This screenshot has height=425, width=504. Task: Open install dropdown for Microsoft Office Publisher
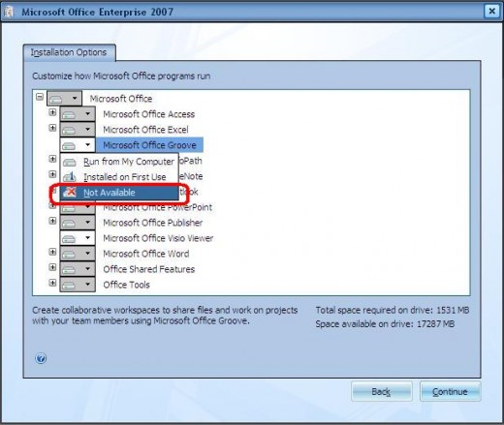pos(78,223)
